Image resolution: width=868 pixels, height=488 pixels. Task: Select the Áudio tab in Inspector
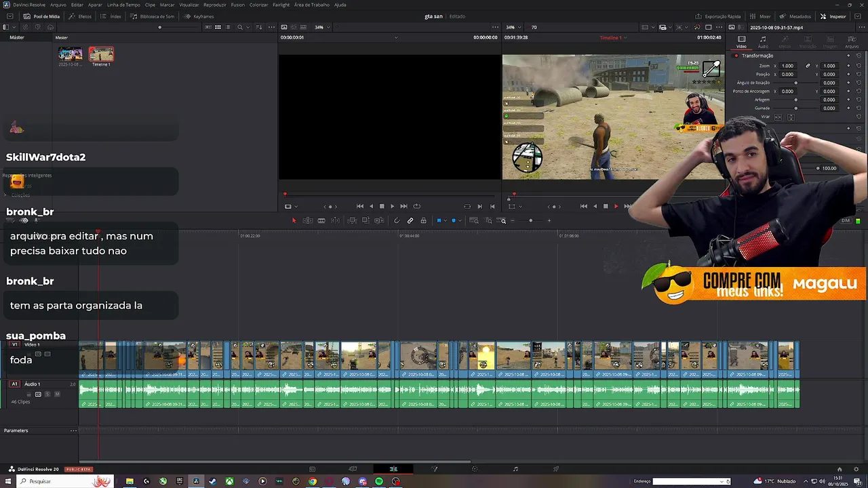(763, 42)
